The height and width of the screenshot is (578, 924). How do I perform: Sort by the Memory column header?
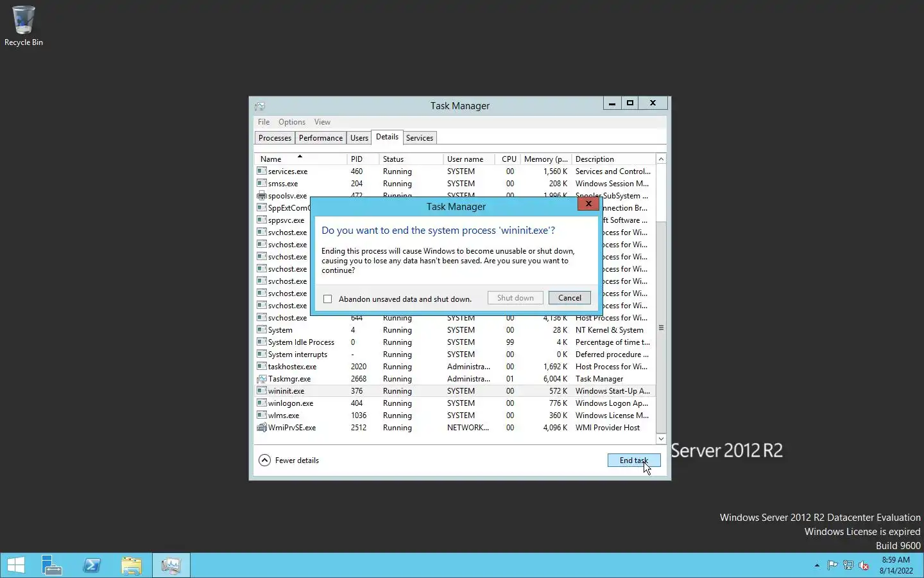click(x=545, y=159)
